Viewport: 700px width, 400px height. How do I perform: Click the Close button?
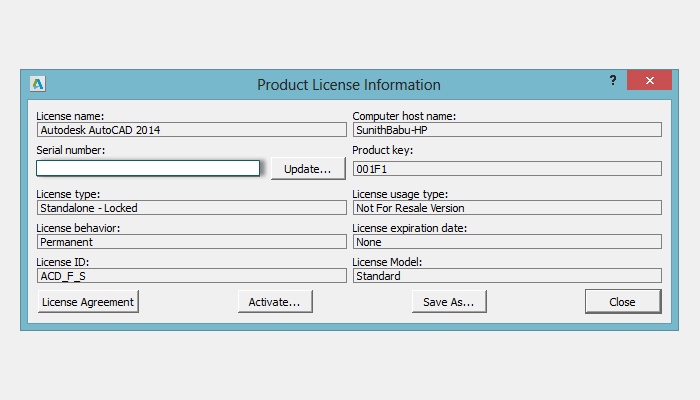click(x=623, y=302)
